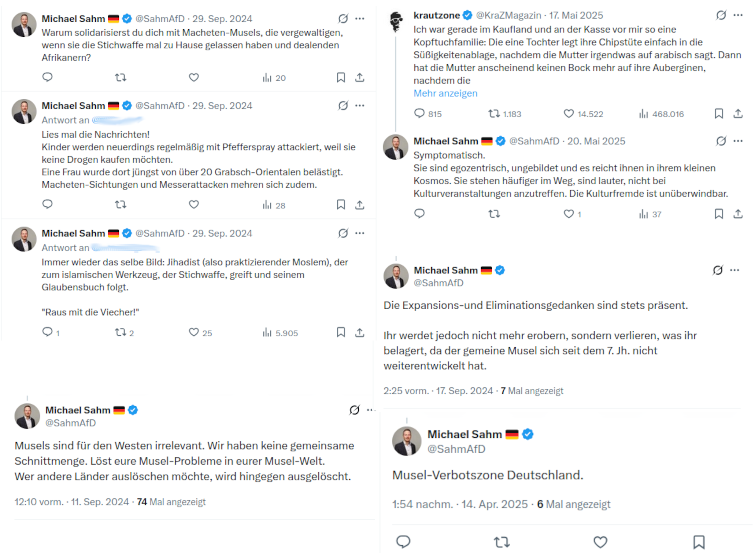Click "Mehr anzeigen" to expand the post
755x560 pixels.
(445, 93)
